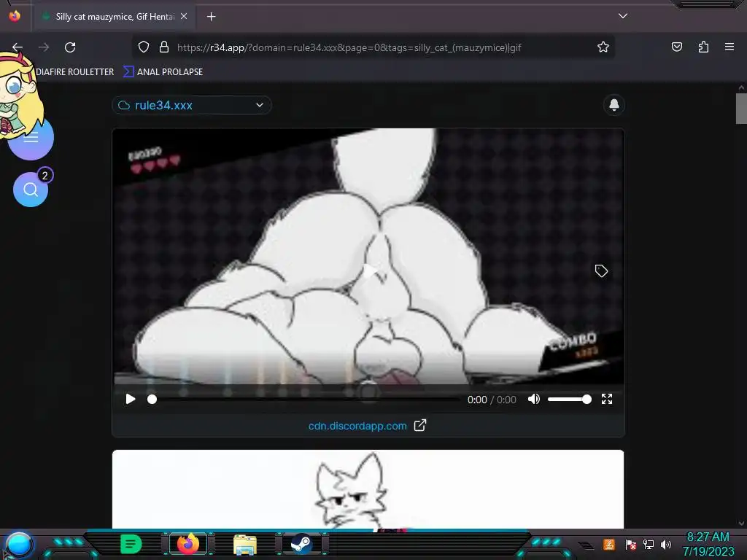Image resolution: width=747 pixels, height=560 pixels.
Task: Click the notification bell button
Action: pyautogui.click(x=614, y=105)
